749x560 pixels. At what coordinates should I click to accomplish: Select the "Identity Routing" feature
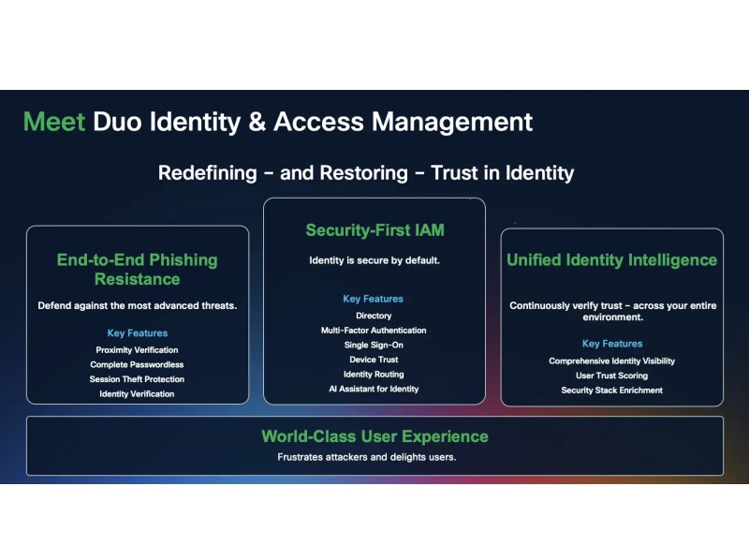[x=374, y=375]
